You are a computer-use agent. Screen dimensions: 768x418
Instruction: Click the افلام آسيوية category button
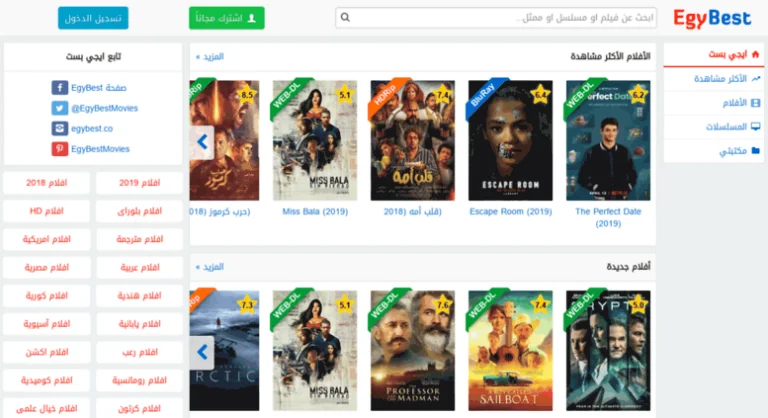tap(47, 324)
